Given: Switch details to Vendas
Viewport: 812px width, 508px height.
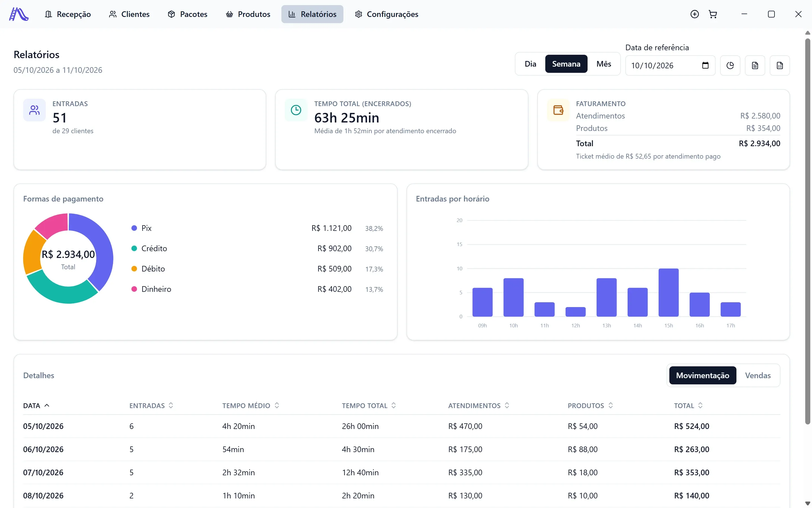Looking at the screenshot, I should point(758,375).
